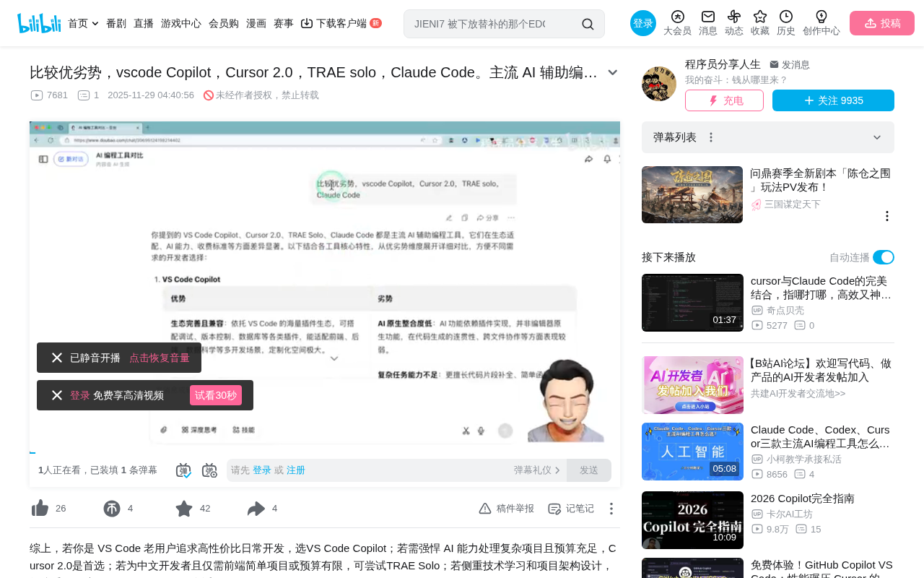Image resolution: width=924 pixels, height=578 pixels.
Task: Report the video via 稿件举报
Action: click(x=507, y=509)
